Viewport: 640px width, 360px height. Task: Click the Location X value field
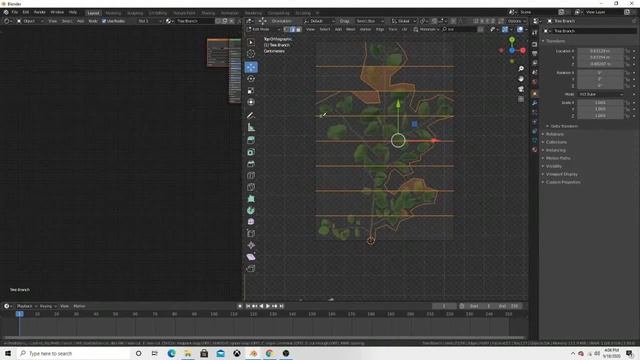coord(600,51)
